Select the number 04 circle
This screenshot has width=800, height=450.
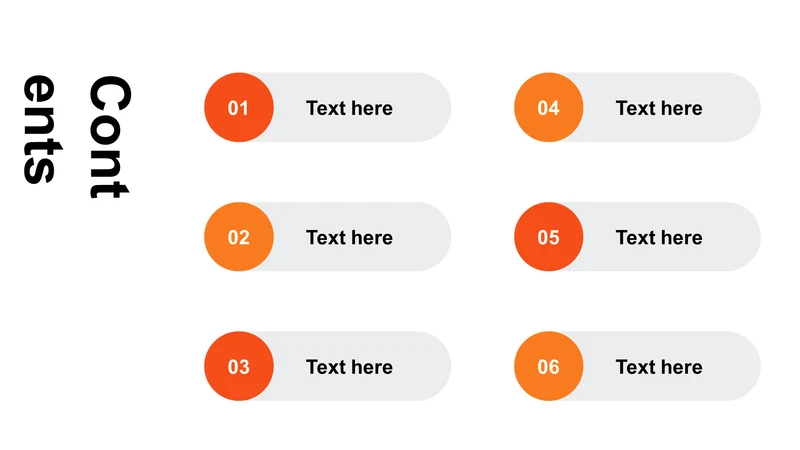(x=548, y=108)
